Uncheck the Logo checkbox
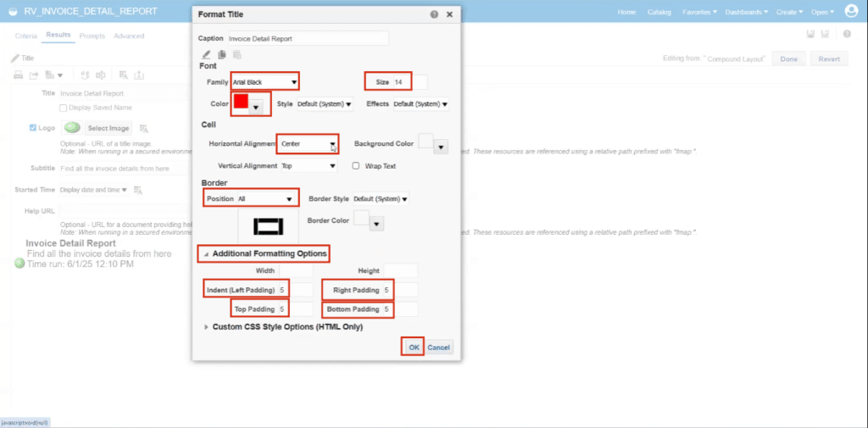868x428 pixels. pos(33,127)
